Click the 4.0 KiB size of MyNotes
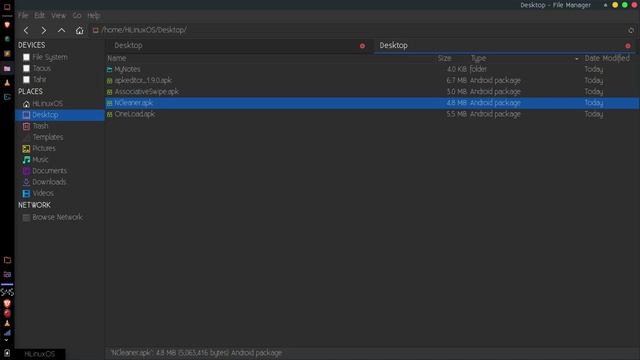Viewport: 640px width, 360px height. click(456, 69)
